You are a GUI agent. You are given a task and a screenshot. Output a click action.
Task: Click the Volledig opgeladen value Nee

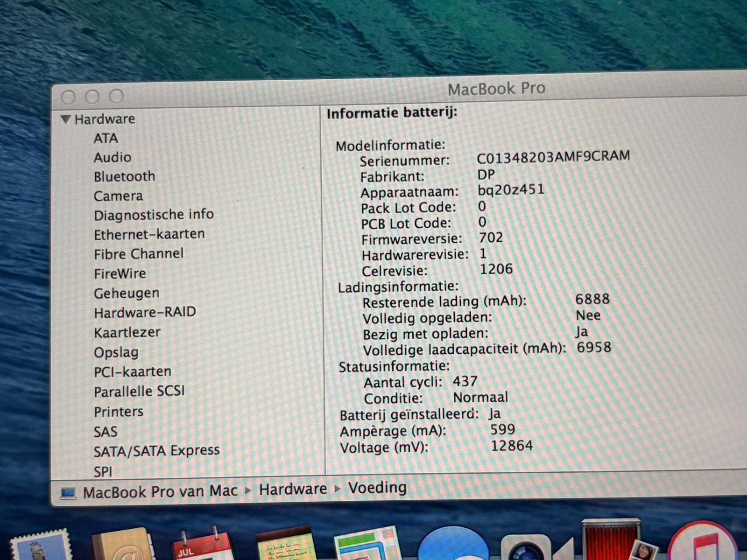(x=588, y=315)
